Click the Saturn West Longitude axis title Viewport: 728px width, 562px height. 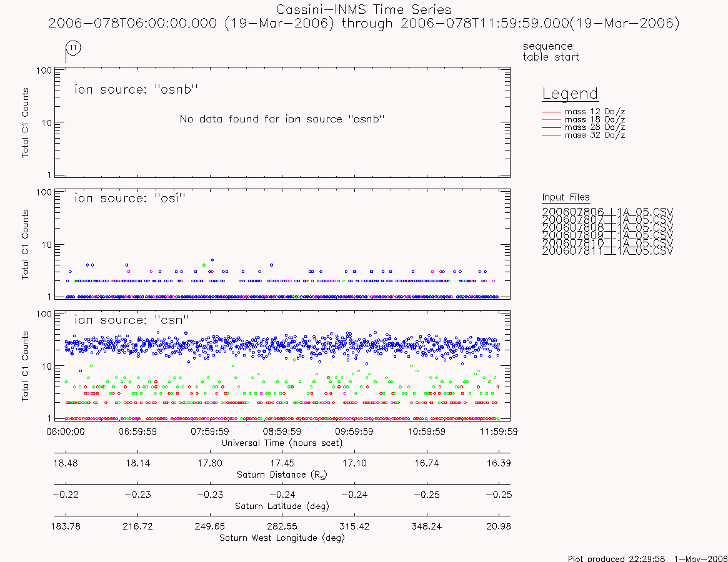tap(282, 538)
